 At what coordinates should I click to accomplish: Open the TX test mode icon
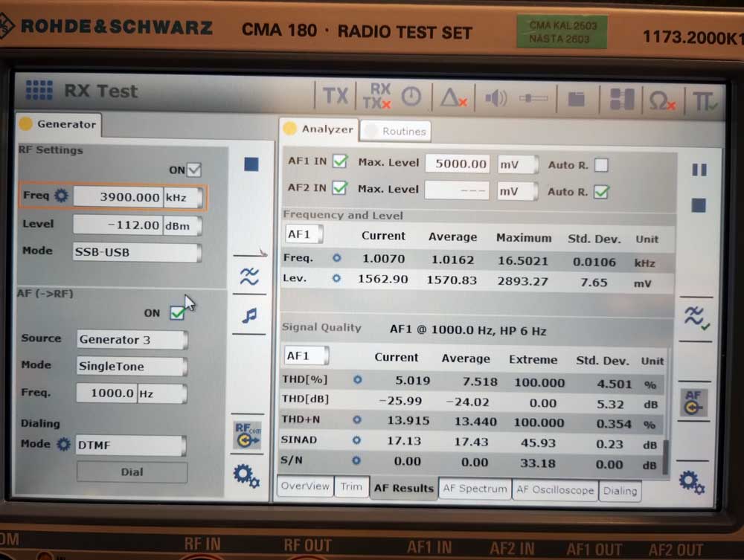click(335, 96)
